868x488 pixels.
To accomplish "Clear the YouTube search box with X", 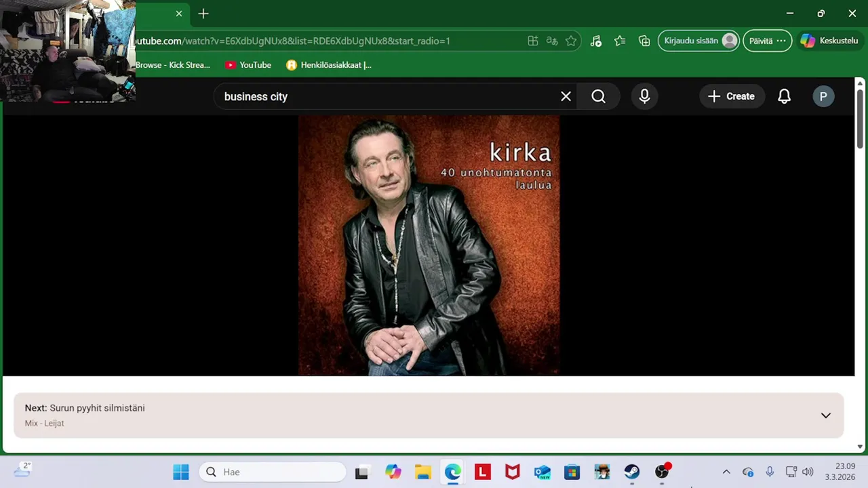I will 566,96.
